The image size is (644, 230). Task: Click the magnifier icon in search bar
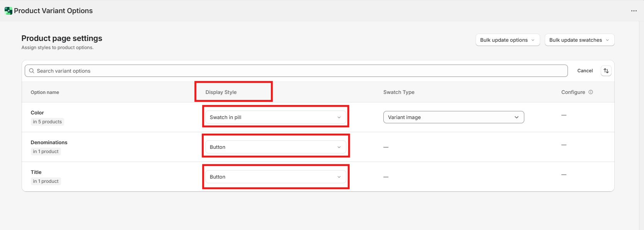click(x=32, y=71)
